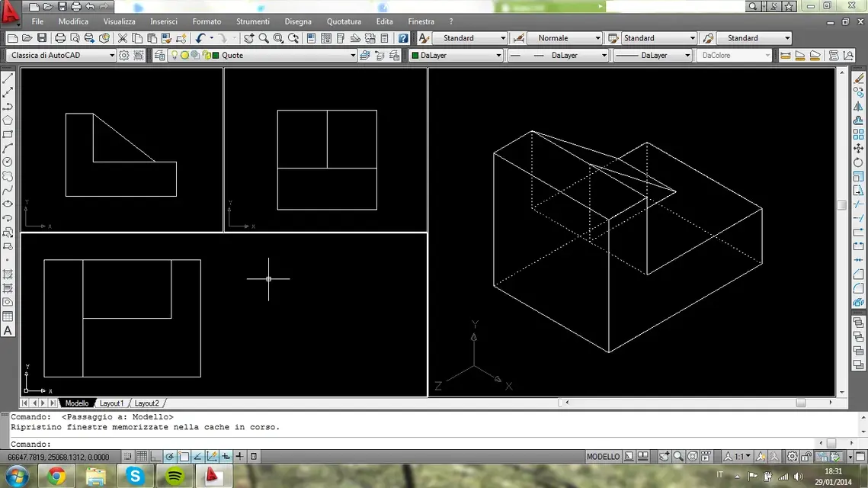This screenshot has width=868, height=488.
Task: Switch to the Layout1 tab
Action: pyautogui.click(x=111, y=403)
